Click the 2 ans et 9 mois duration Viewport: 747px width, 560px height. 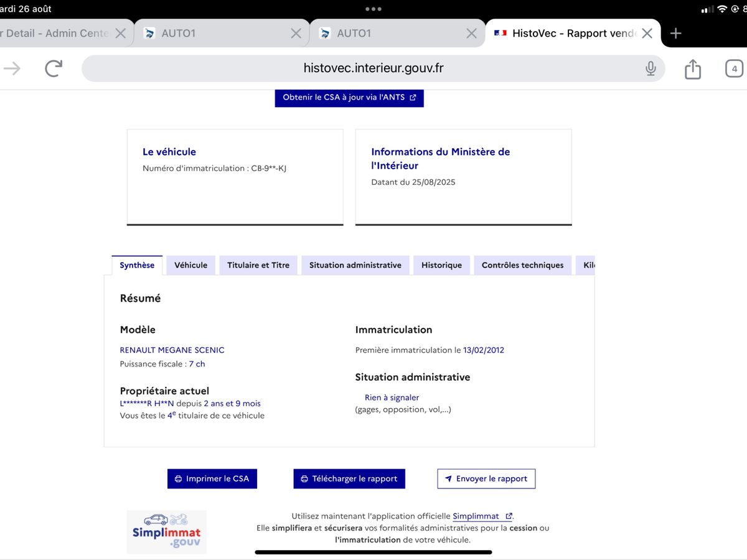point(232,404)
